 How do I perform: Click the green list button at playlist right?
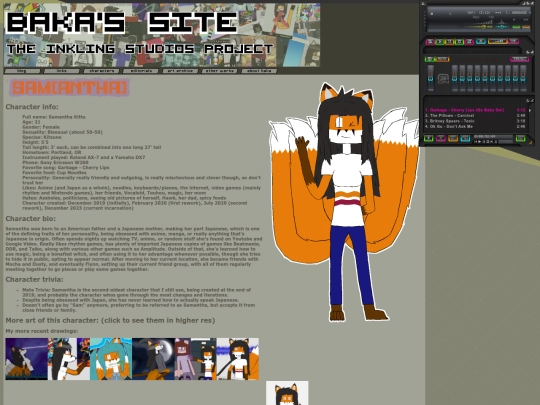click(520, 138)
